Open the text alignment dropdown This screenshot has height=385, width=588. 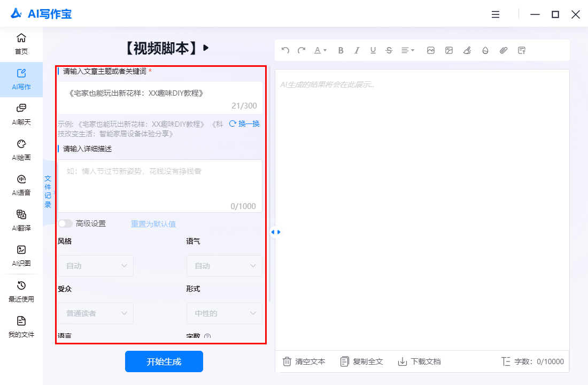pyautogui.click(x=408, y=50)
